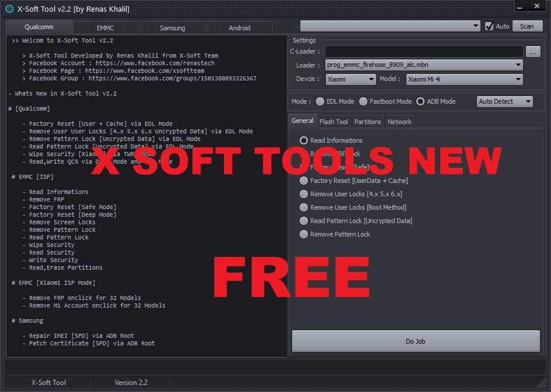Open the Model dropdown Xiaomi Mi 4i
Viewport: 551px width, 392px height.
pos(464,79)
